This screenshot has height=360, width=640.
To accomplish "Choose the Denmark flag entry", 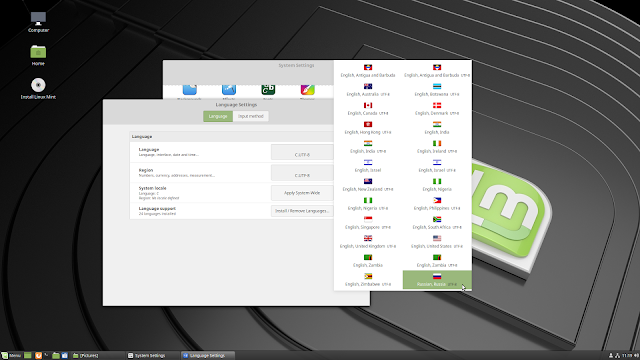I will click(x=437, y=109).
